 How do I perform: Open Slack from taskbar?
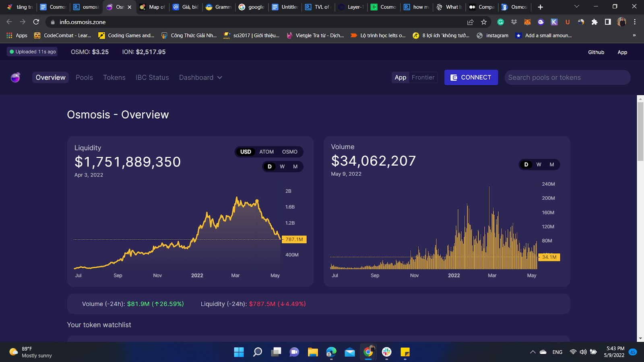pyautogui.click(x=387, y=352)
